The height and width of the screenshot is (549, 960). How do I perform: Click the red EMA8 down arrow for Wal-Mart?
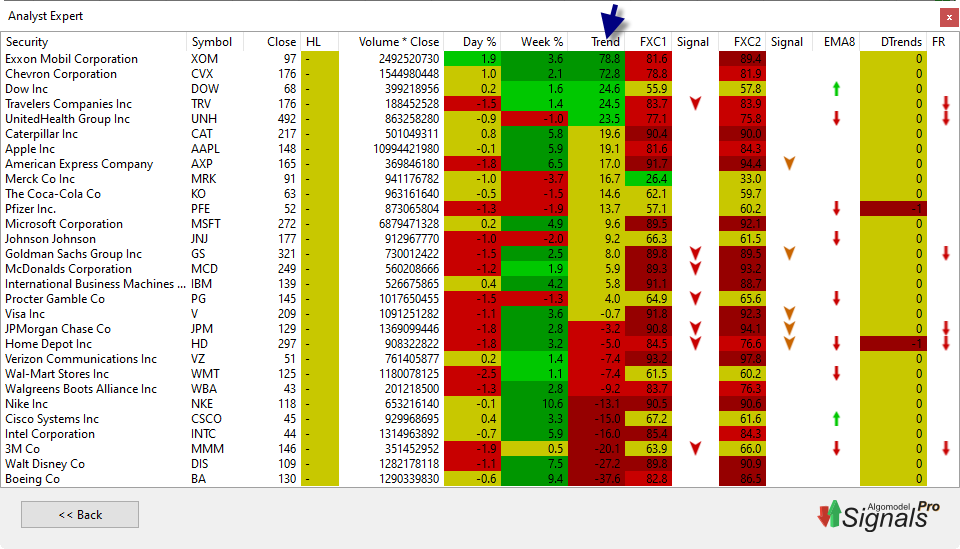pos(836,373)
